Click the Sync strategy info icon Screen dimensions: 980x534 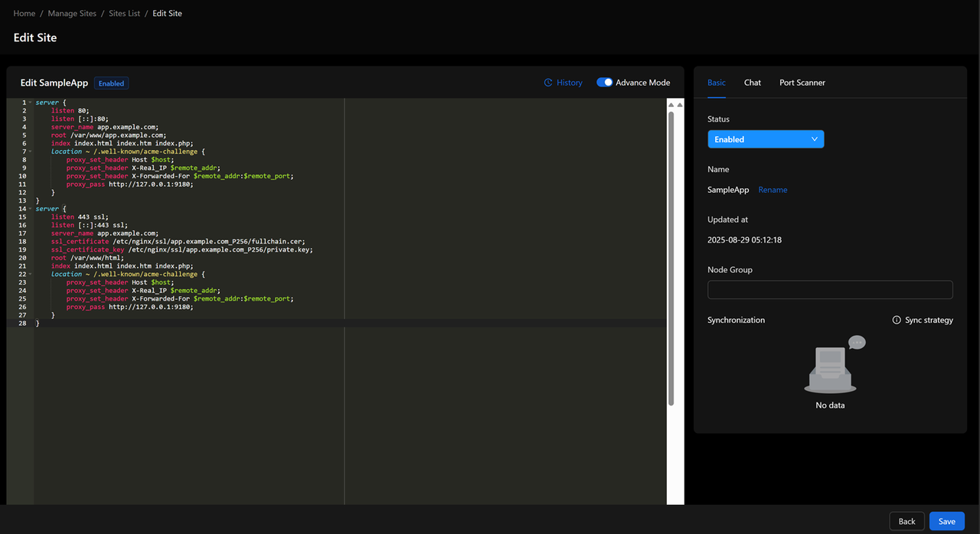(x=897, y=320)
